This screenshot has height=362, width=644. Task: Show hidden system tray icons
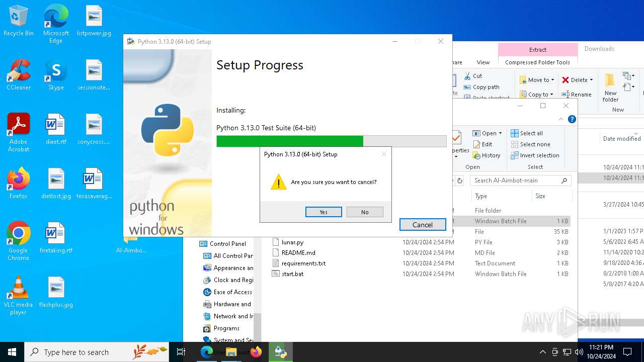542,352
